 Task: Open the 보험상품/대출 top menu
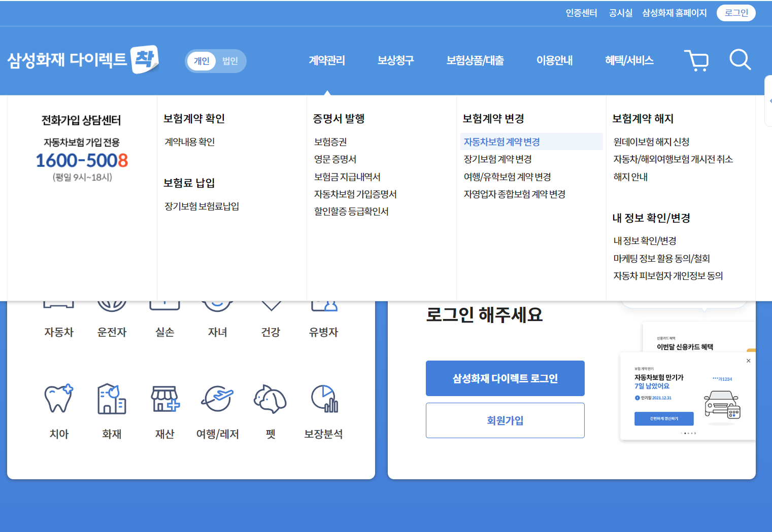click(x=475, y=60)
